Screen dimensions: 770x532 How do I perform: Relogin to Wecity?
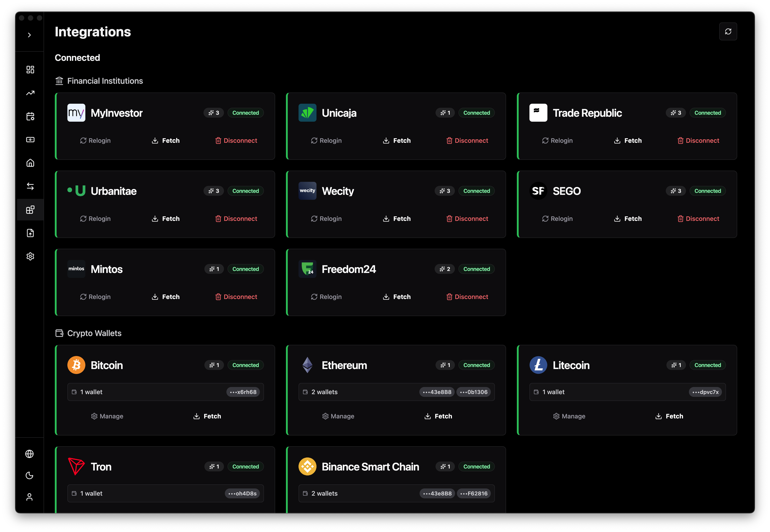click(326, 219)
